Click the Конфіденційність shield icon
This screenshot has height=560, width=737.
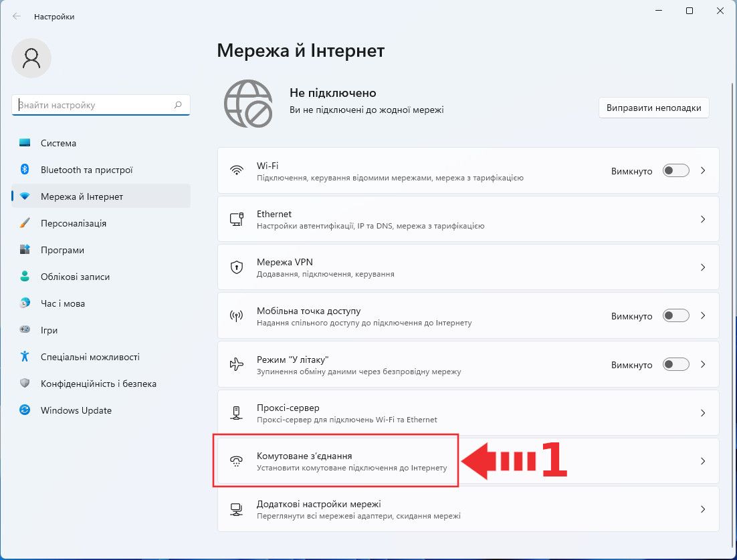(25, 384)
